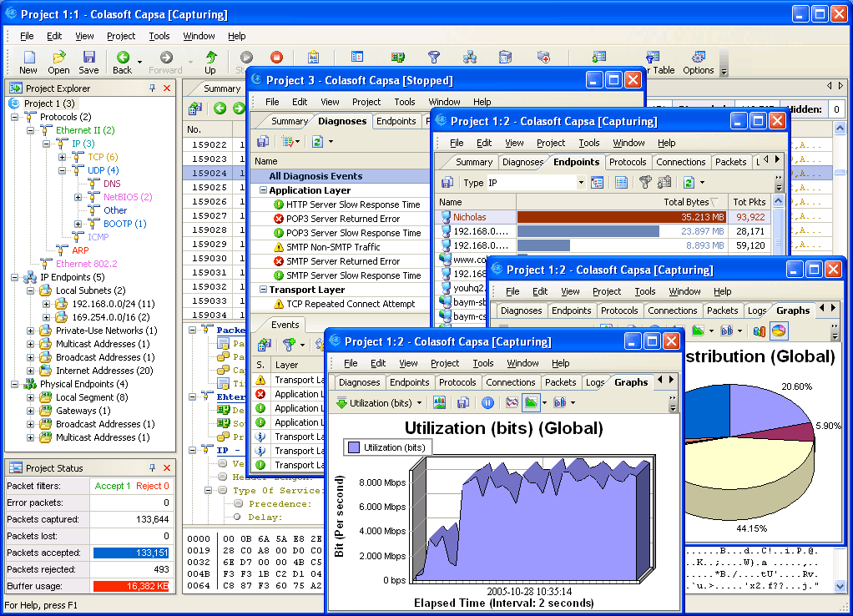Select the area chart icon in Utilization window
This screenshot has height=616, width=853.
530,402
